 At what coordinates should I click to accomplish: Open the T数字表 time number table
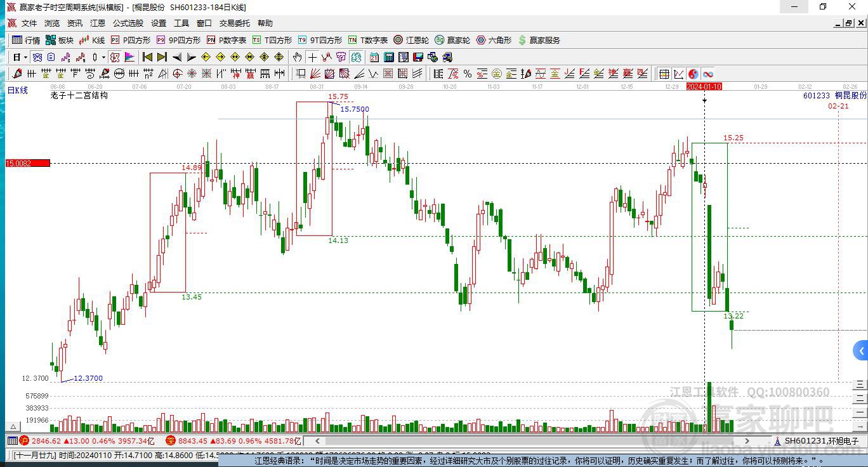coord(368,40)
